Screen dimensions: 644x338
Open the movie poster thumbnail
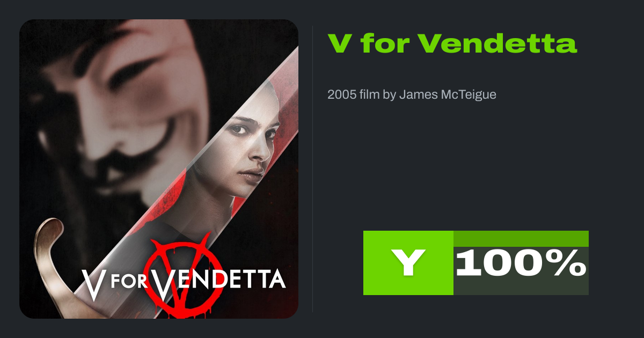point(159,169)
